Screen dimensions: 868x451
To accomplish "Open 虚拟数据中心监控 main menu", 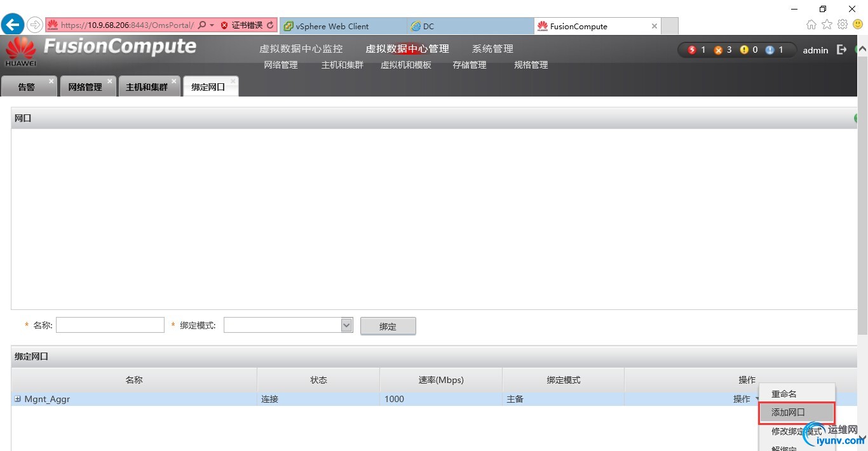I will coord(301,49).
